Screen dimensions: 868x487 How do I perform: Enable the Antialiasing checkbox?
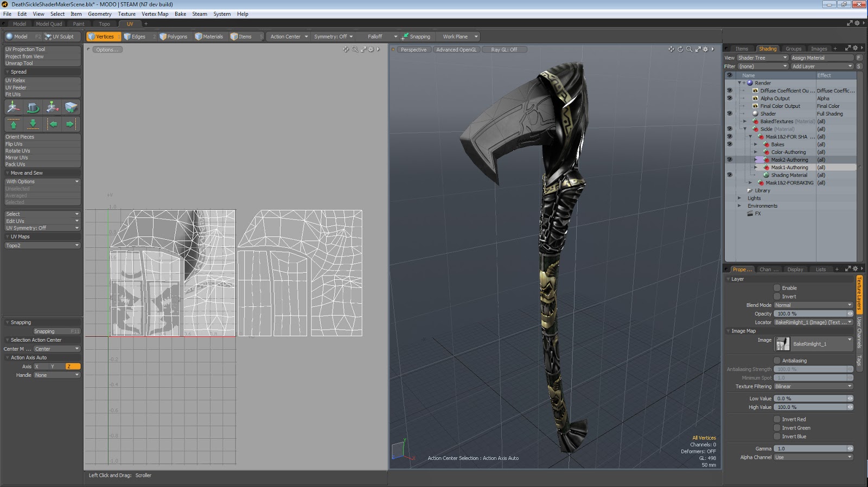coord(777,361)
